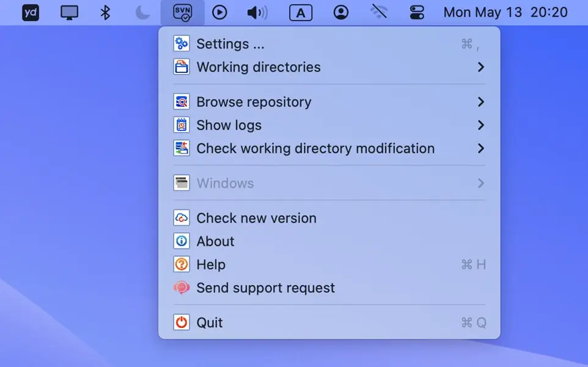Click the Settings gears icon

pyautogui.click(x=182, y=44)
